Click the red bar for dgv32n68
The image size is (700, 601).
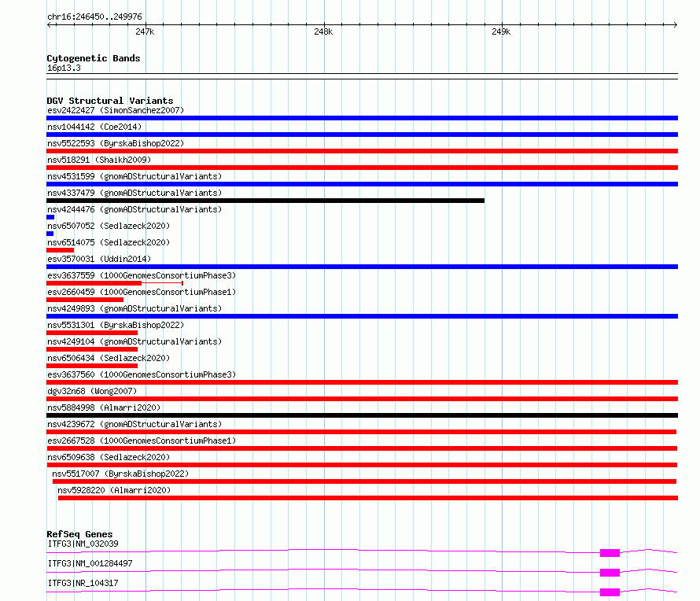(x=362, y=399)
